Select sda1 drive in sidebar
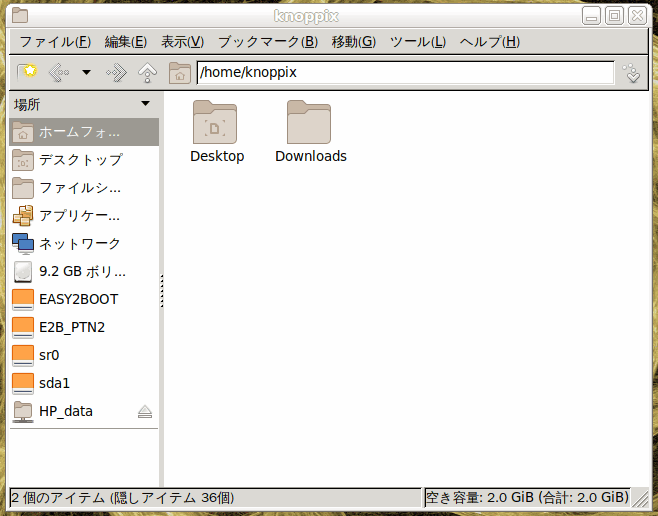 point(84,383)
